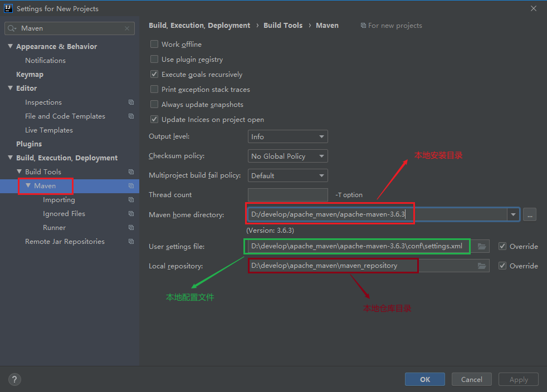This screenshot has height=392, width=547.
Task: Click the Cancel button
Action: [472, 379]
